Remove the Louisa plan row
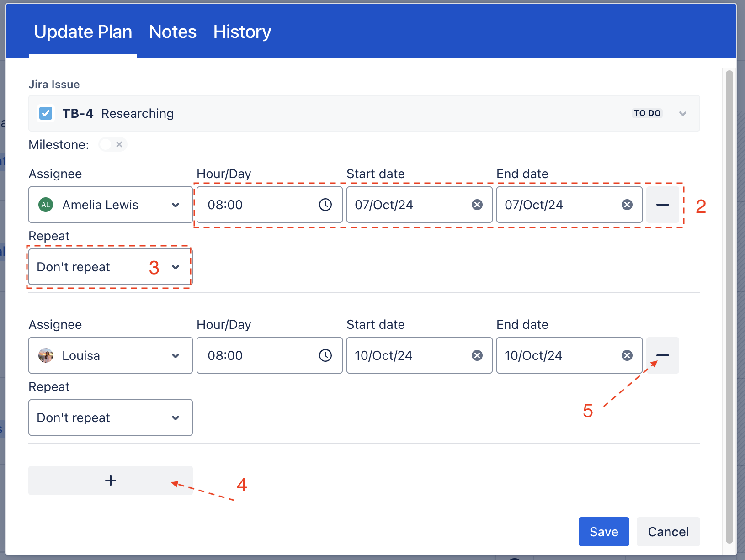745x560 pixels. (663, 355)
